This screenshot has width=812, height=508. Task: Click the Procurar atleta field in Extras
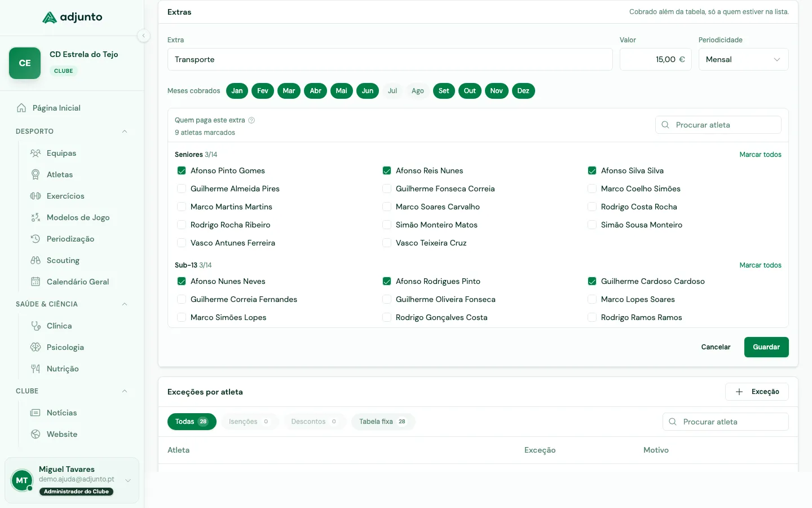coord(718,125)
